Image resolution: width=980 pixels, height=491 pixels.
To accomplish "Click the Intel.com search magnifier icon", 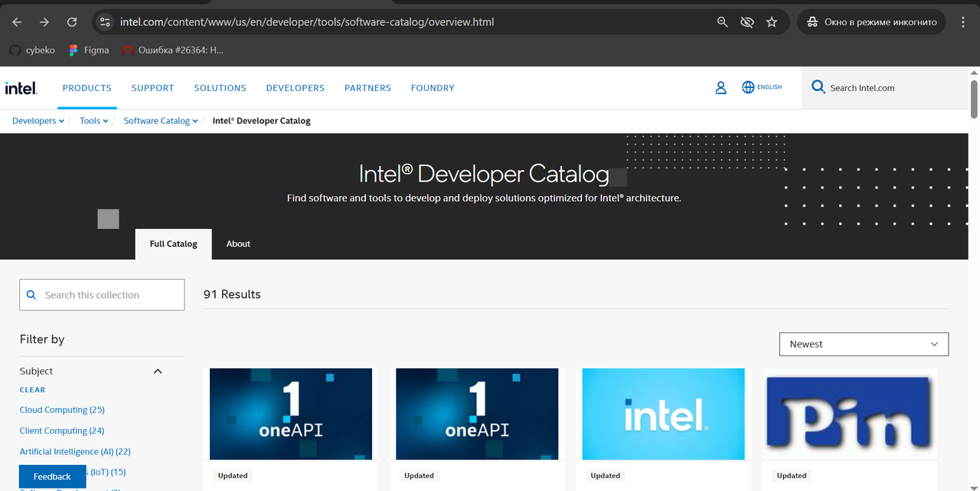I will pyautogui.click(x=818, y=87).
